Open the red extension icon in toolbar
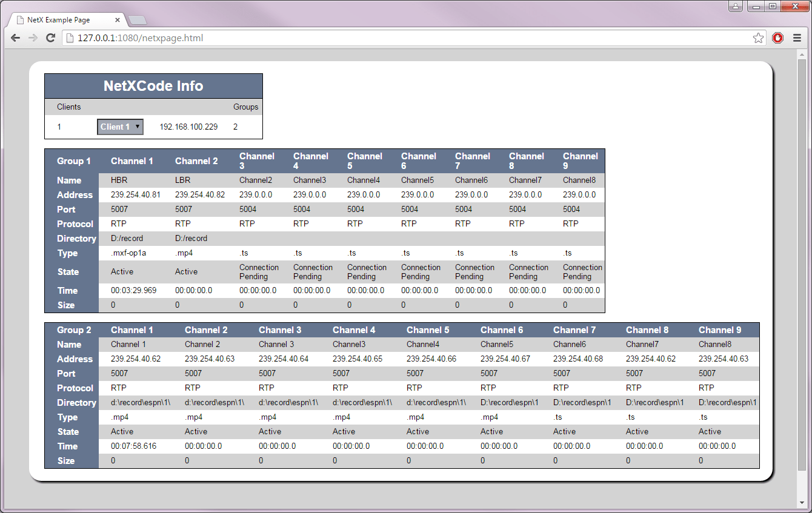 (x=778, y=38)
